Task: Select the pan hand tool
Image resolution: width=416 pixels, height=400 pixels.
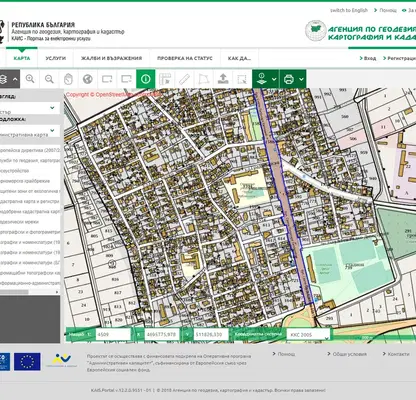Action: 68,79
